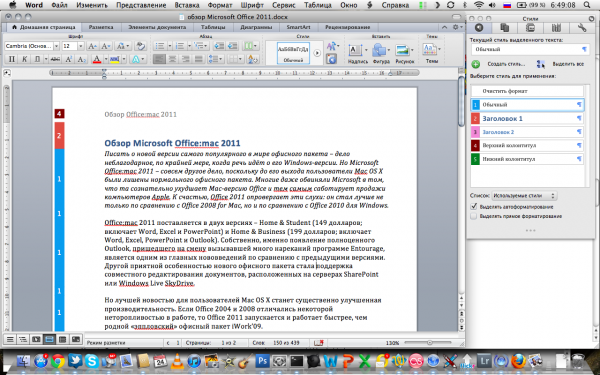Click Создать стиль button
This screenshot has width=600, height=375.
[x=498, y=64]
